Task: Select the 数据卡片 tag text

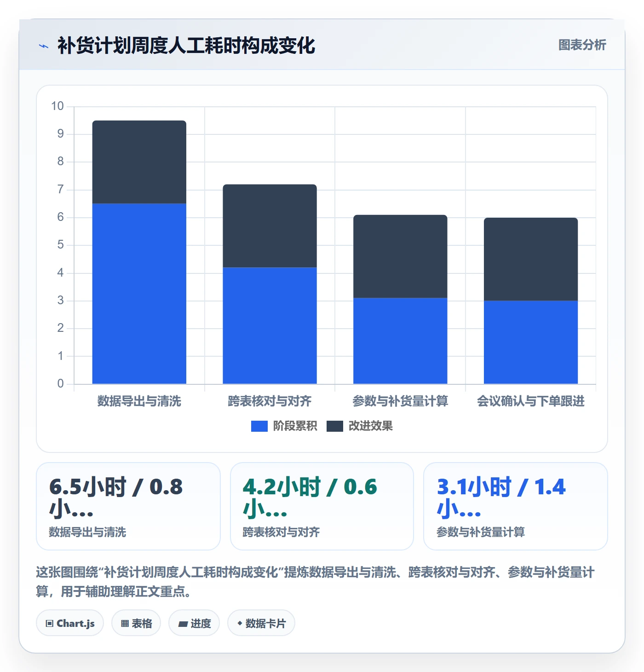Action: coord(265,624)
